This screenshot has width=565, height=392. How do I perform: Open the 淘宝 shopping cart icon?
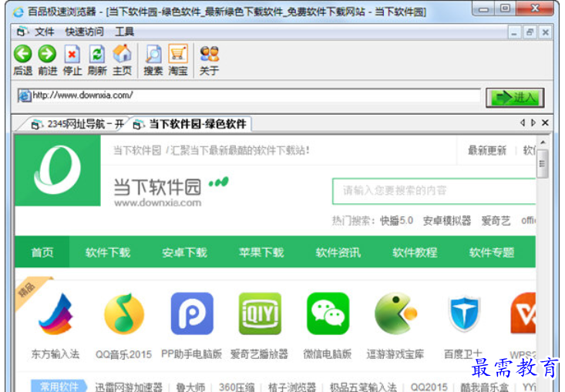pyautogui.click(x=178, y=54)
